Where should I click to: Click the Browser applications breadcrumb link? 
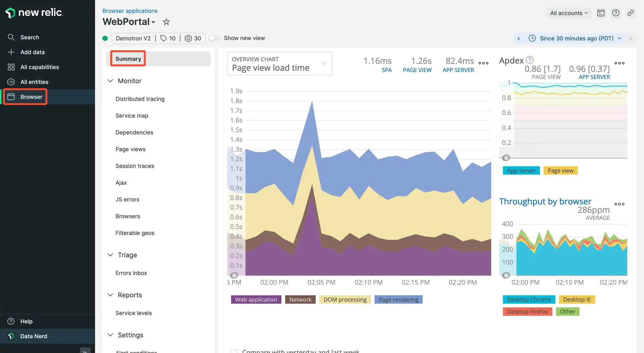[130, 11]
